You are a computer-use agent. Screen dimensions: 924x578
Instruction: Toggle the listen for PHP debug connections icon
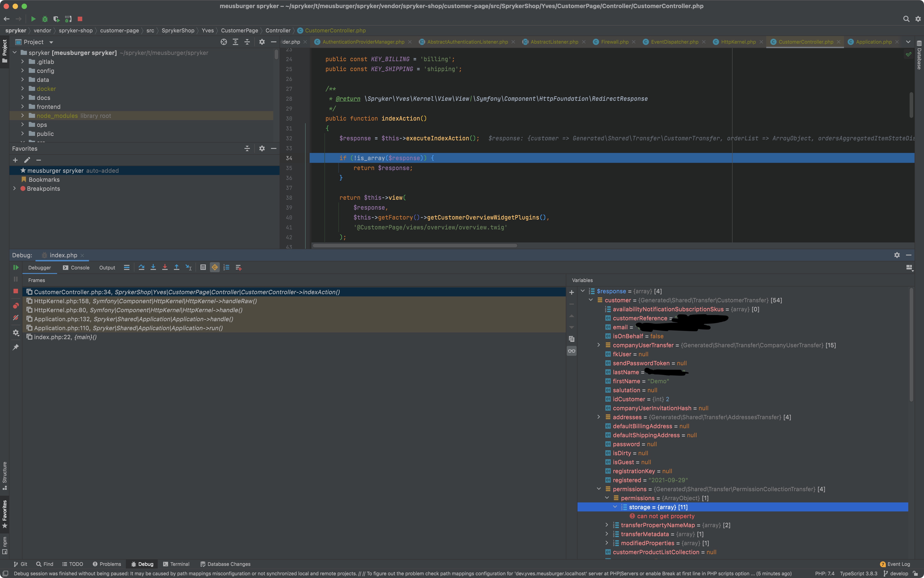click(68, 19)
